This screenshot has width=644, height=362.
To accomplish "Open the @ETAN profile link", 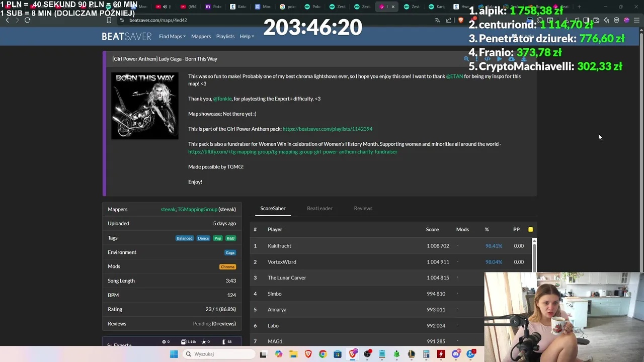I will (454, 76).
